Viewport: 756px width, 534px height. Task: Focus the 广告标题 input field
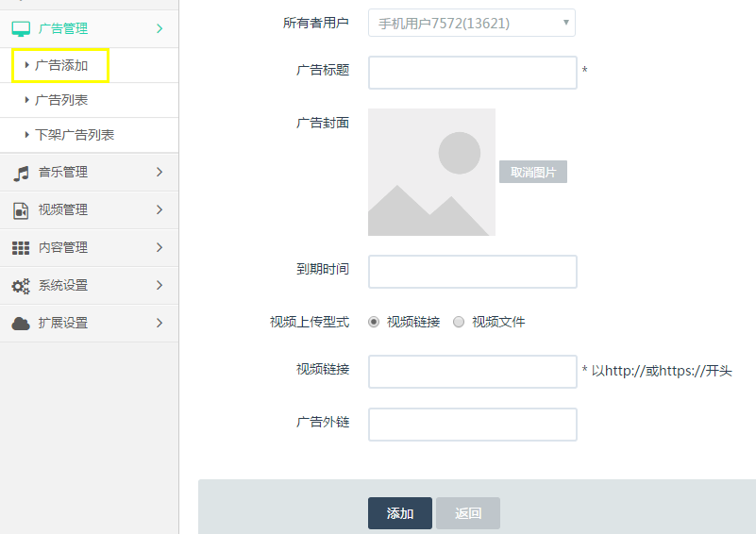pos(472,73)
